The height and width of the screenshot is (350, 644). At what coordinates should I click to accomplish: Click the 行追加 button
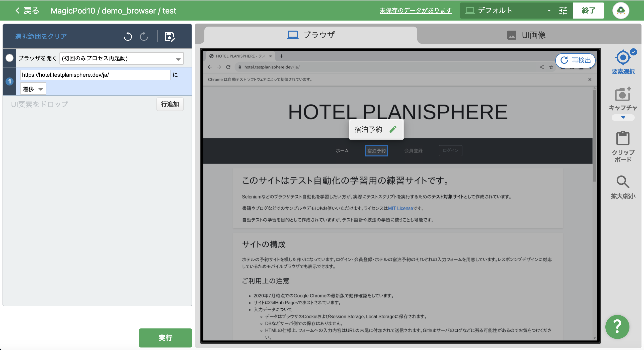coord(170,104)
